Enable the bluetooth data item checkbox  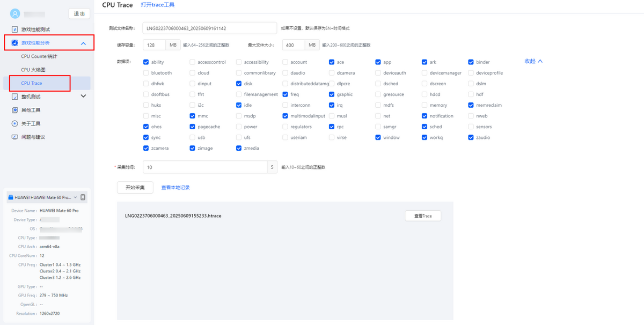click(147, 73)
